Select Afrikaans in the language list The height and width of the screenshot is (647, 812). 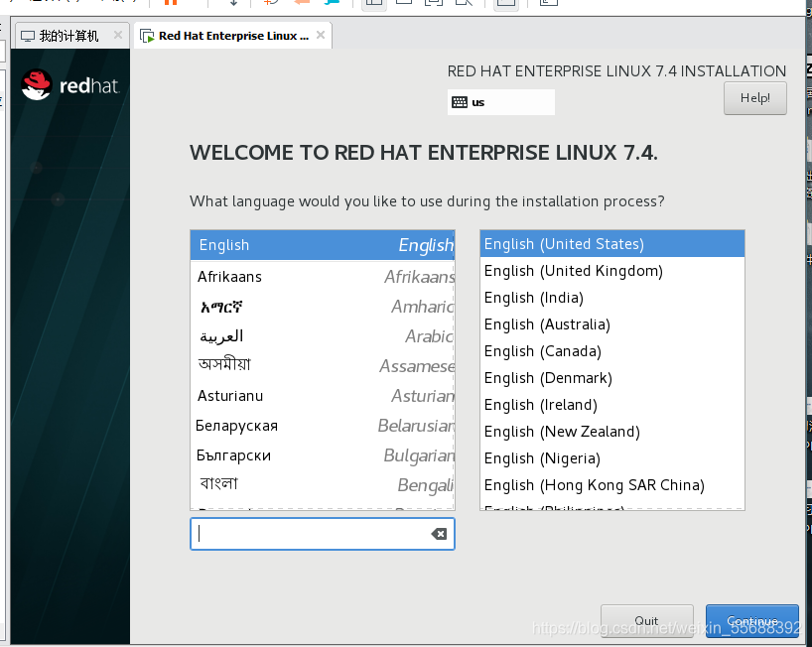(x=323, y=277)
